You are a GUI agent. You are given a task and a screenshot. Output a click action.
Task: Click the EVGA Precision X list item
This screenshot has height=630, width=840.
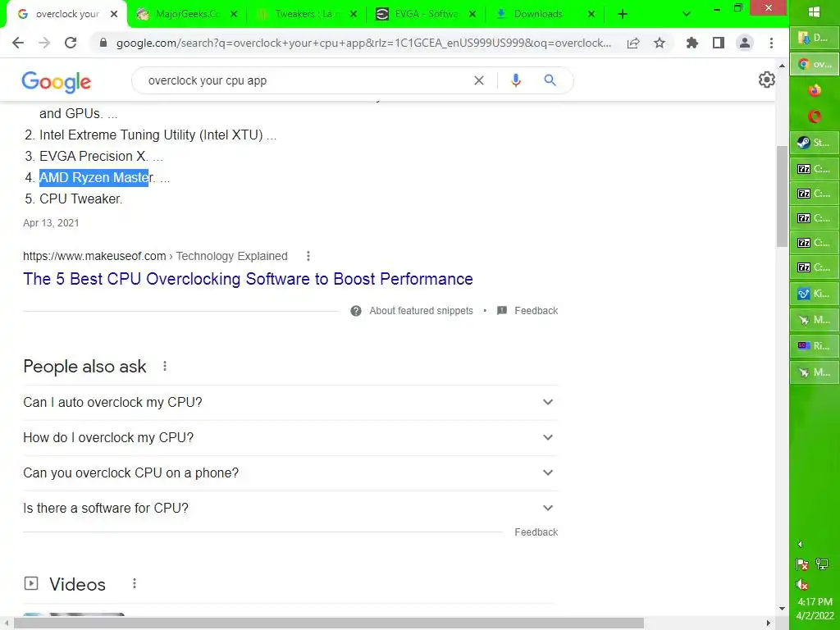94,157
